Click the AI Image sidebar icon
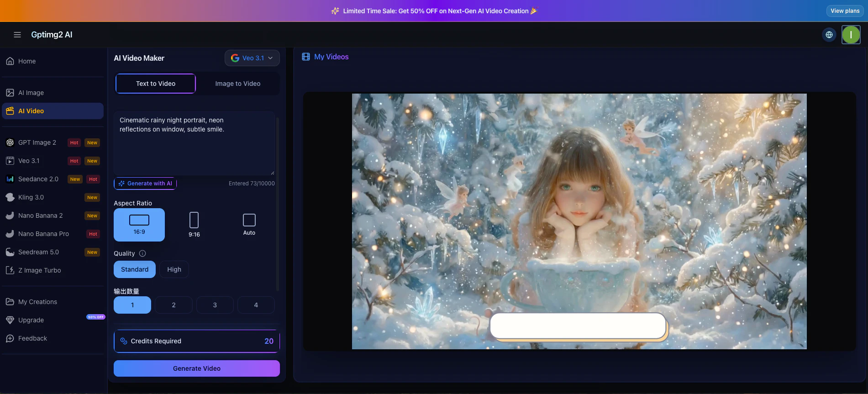 (10, 93)
